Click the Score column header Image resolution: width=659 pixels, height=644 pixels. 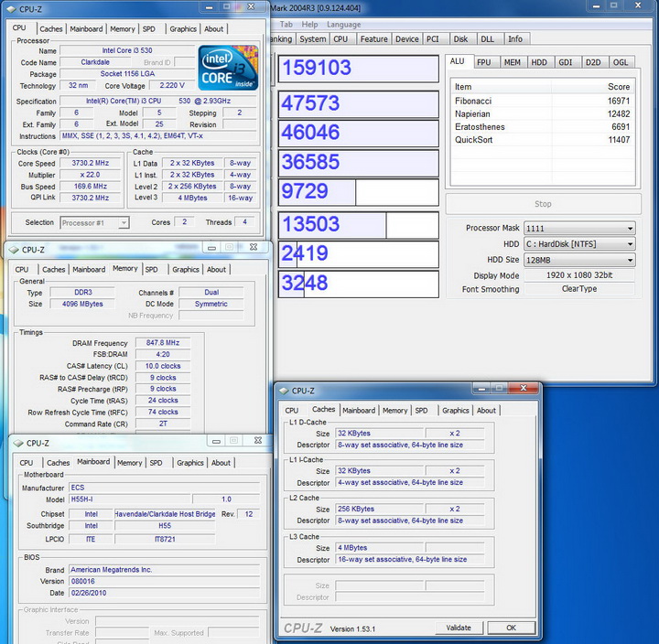click(x=592, y=87)
